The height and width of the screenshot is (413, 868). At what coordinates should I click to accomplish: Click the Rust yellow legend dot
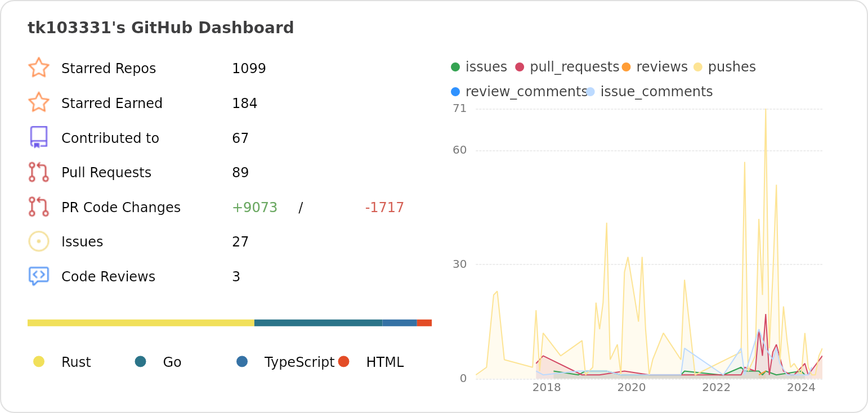tap(39, 361)
